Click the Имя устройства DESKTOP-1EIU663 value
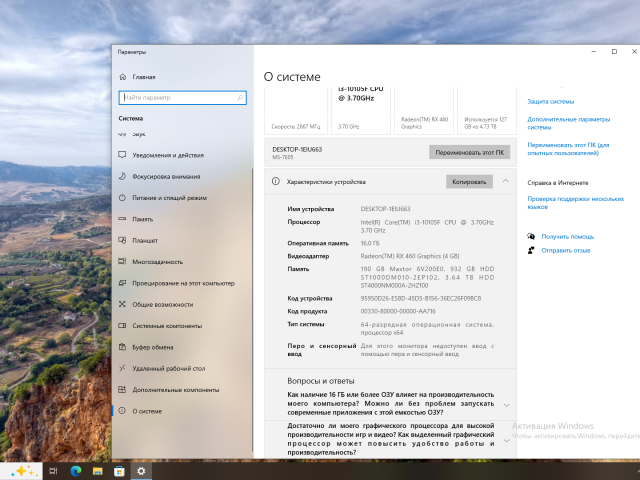The height and width of the screenshot is (480, 640). tap(385, 209)
